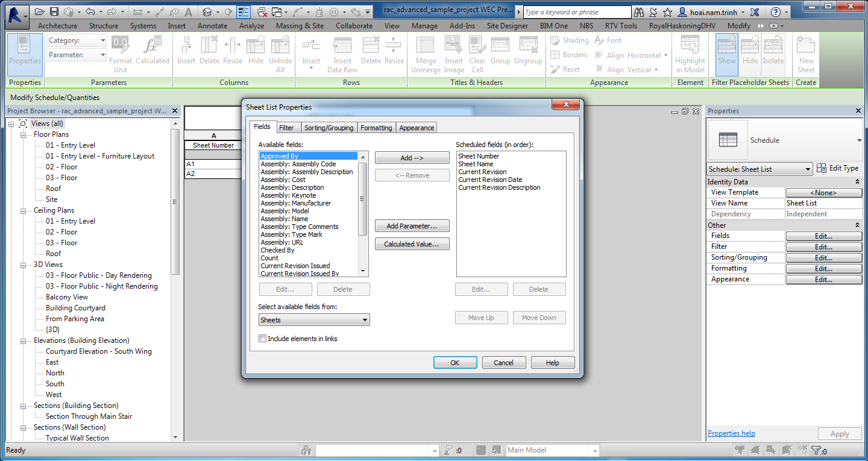Viewport: 868px width, 461px height.
Task: Select the Ungroup tool in Titles & Headers
Action: coord(527,54)
